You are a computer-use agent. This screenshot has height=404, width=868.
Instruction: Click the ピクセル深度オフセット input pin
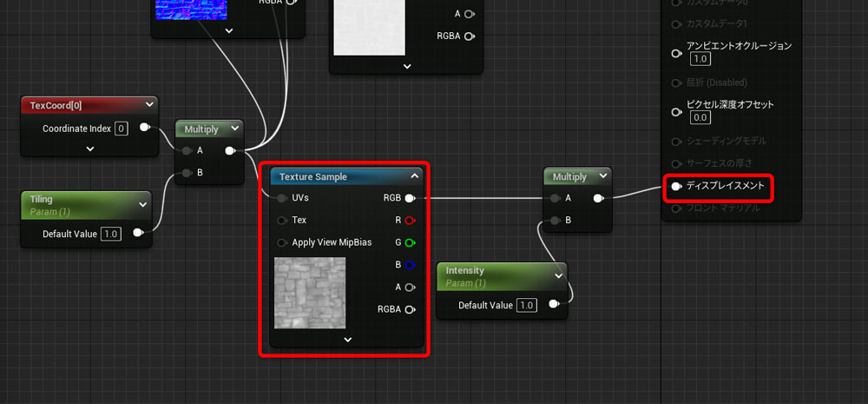[x=676, y=112]
